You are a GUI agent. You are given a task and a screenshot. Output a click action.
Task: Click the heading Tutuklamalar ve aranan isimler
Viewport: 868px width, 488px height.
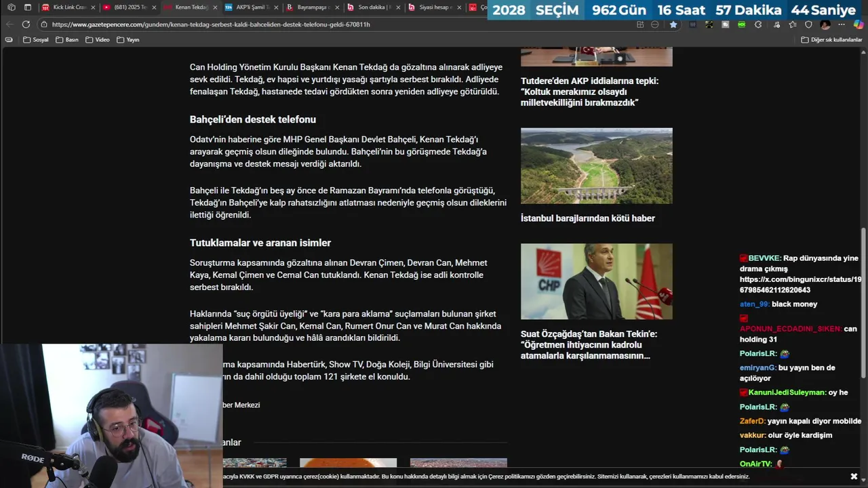[x=260, y=243]
